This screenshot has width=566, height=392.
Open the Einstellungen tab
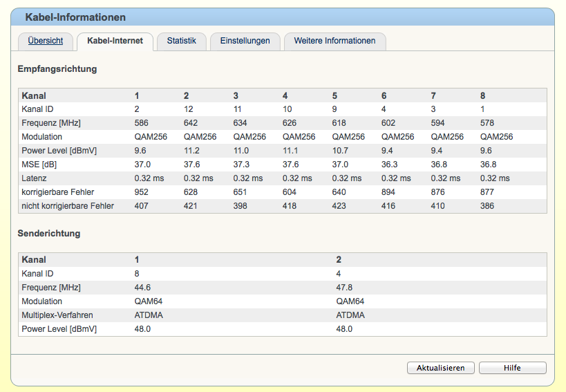click(x=245, y=41)
